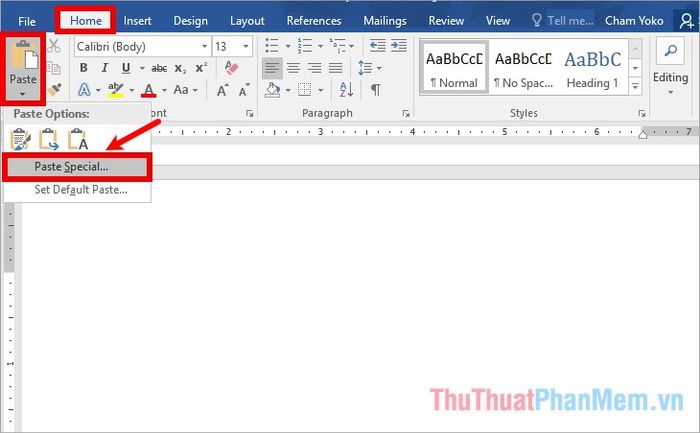Click the Increase Indent icon

399,46
